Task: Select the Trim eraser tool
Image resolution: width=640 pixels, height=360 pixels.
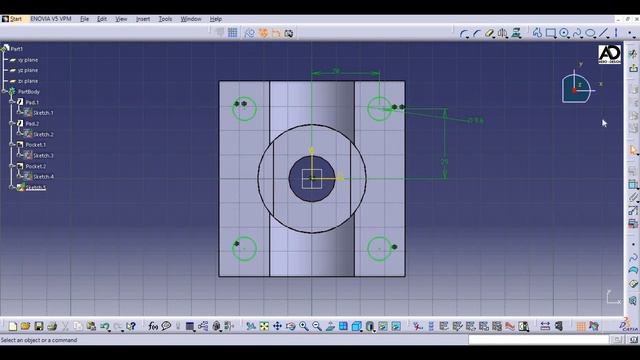Action: [x=489, y=33]
